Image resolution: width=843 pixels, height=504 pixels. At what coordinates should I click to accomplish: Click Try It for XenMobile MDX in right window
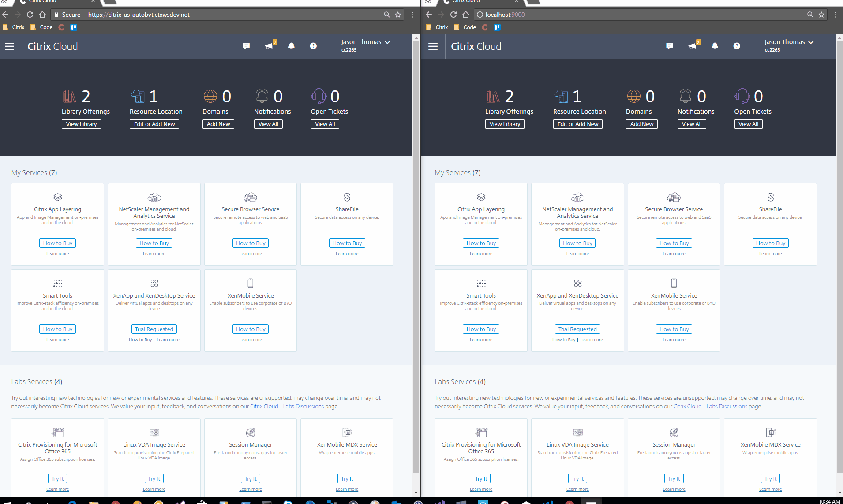tap(771, 478)
